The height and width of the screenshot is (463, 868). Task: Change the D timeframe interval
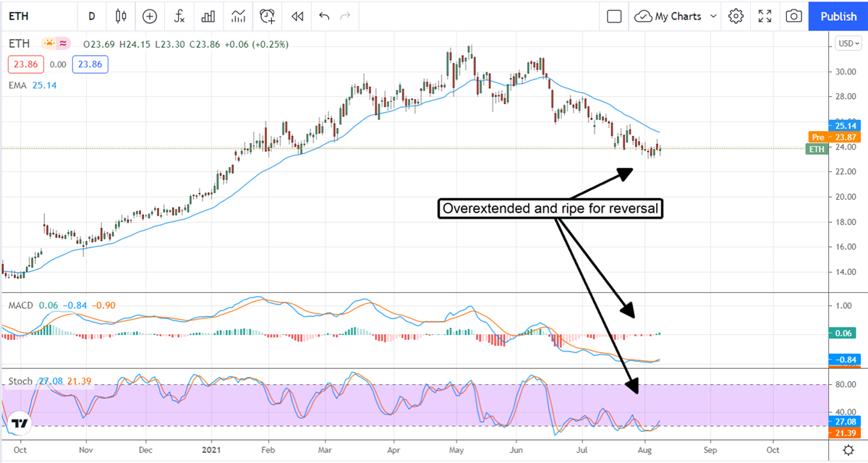[91, 16]
